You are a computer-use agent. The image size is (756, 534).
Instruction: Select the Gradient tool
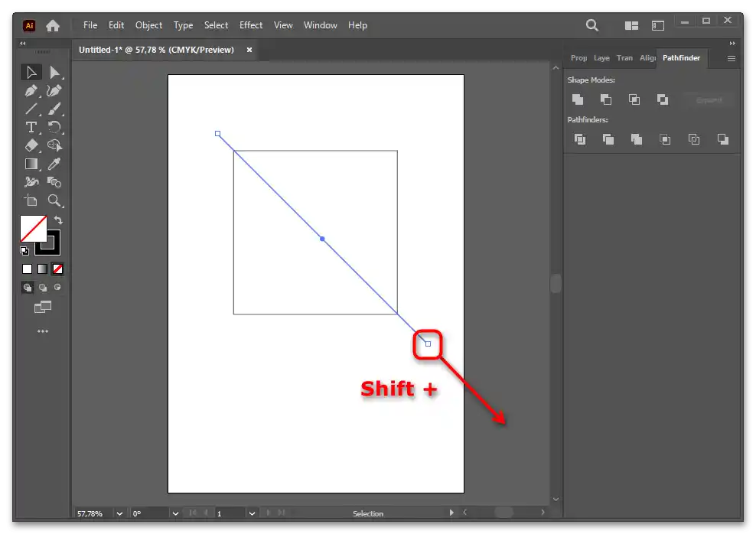(x=31, y=164)
